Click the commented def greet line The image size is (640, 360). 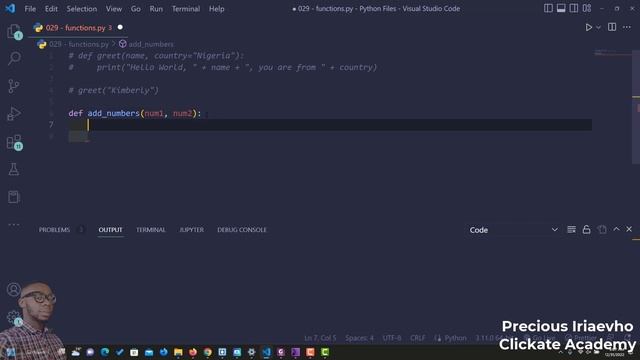(156, 56)
